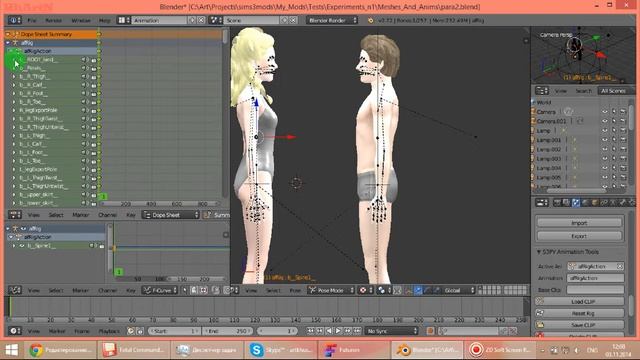The height and width of the screenshot is (360, 640).
Task: Click the current frame field
Action: coord(277,331)
